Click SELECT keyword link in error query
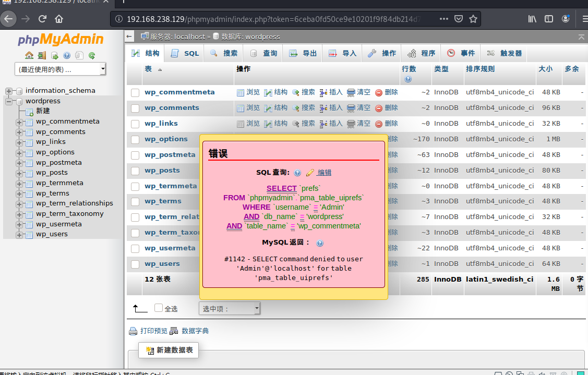The image size is (588, 375). coord(282,188)
